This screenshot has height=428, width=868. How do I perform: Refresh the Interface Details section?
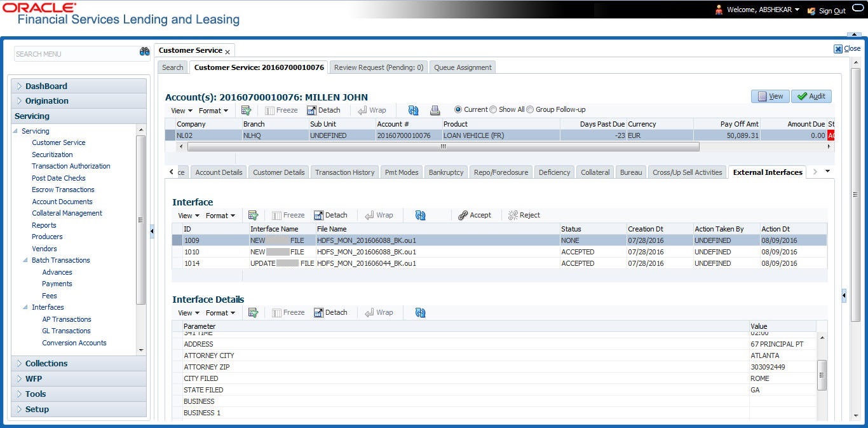click(x=420, y=313)
